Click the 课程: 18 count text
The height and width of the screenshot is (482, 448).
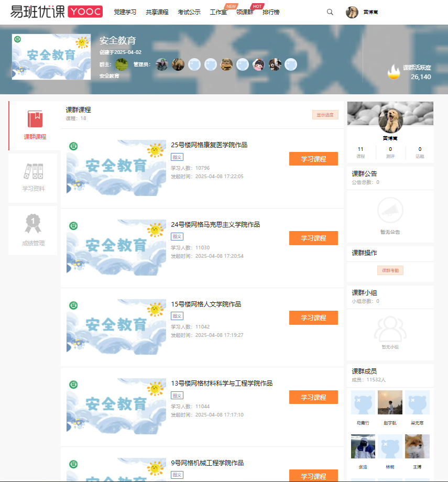(76, 118)
